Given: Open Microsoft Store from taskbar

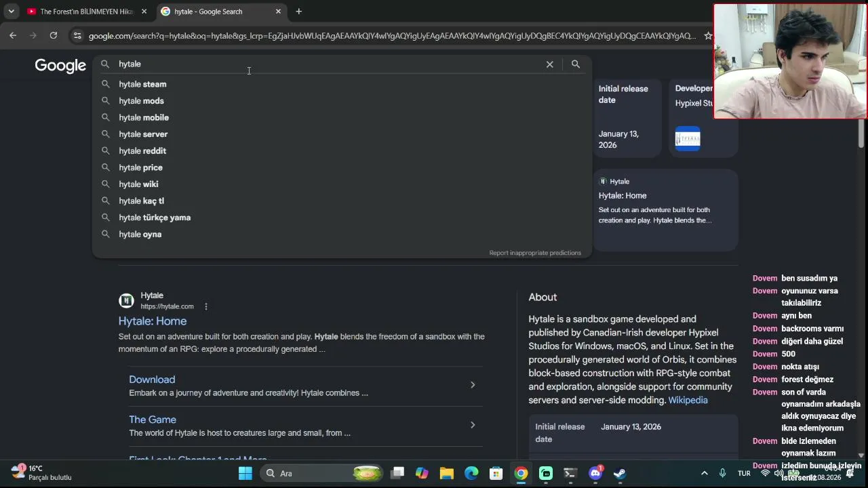Looking at the screenshot, I should 496,473.
